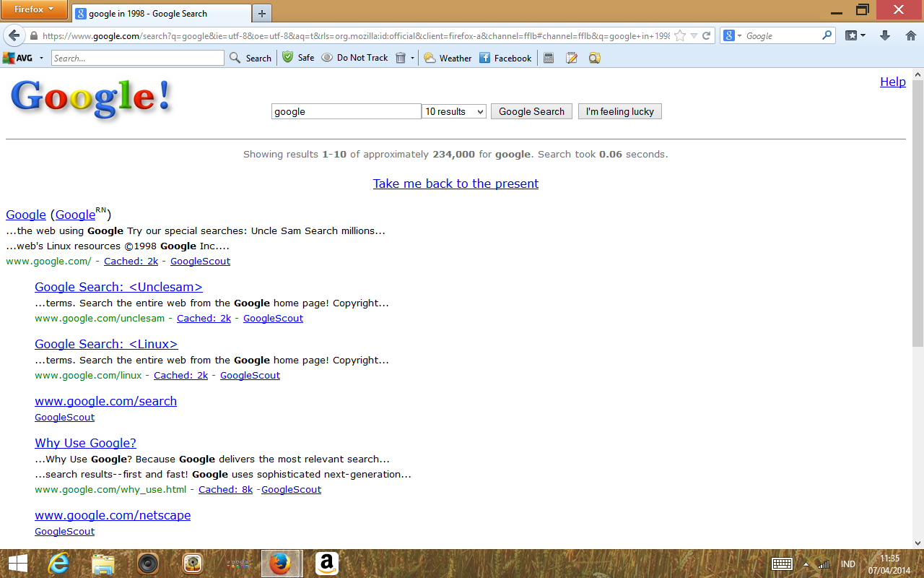The width and height of the screenshot is (924, 578).
Task: Open the Firefox menu button
Action: (34, 9)
